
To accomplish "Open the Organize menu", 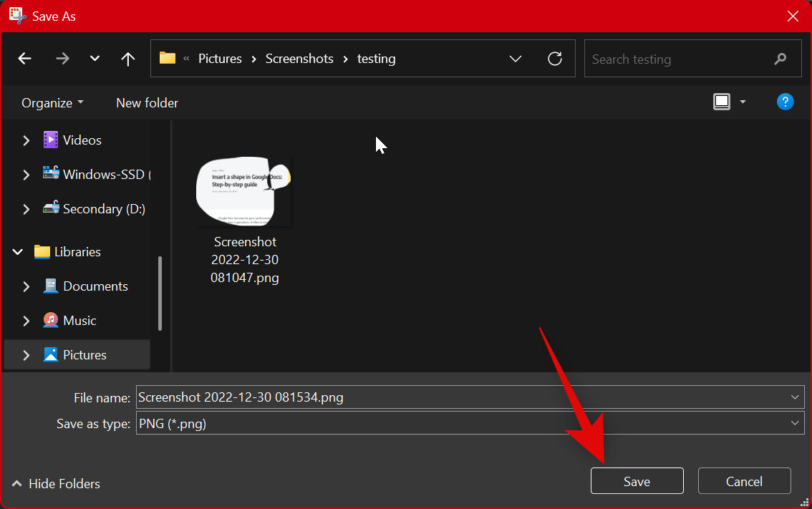I will [52, 102].
